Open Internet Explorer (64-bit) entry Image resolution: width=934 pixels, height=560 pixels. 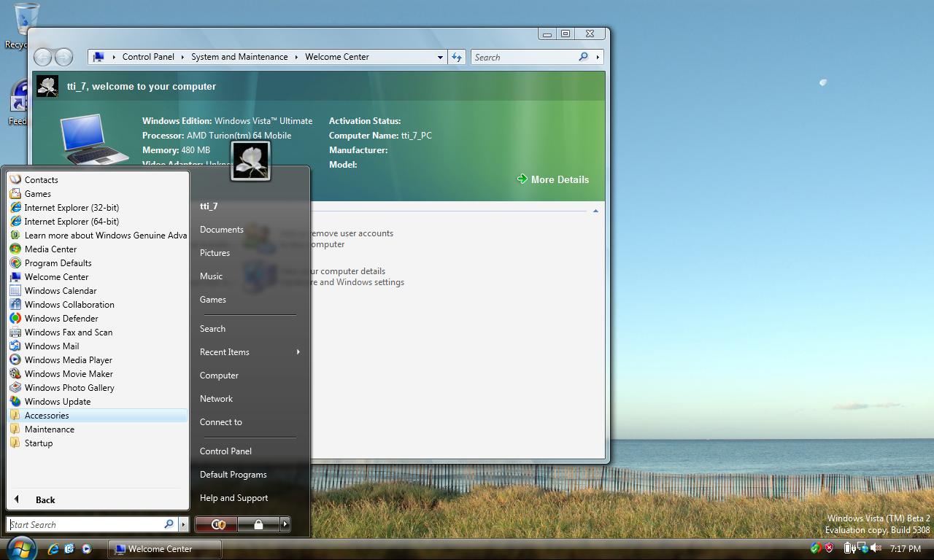pos(98,222)
